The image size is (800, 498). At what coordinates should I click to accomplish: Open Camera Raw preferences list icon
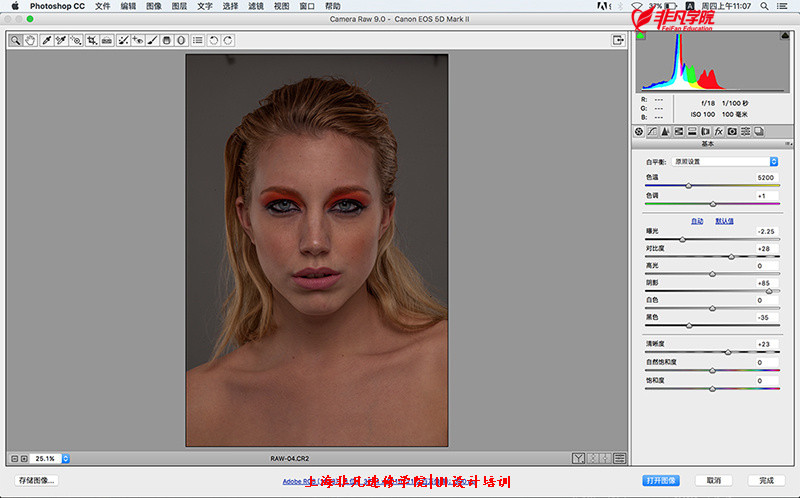click(198, 40)
